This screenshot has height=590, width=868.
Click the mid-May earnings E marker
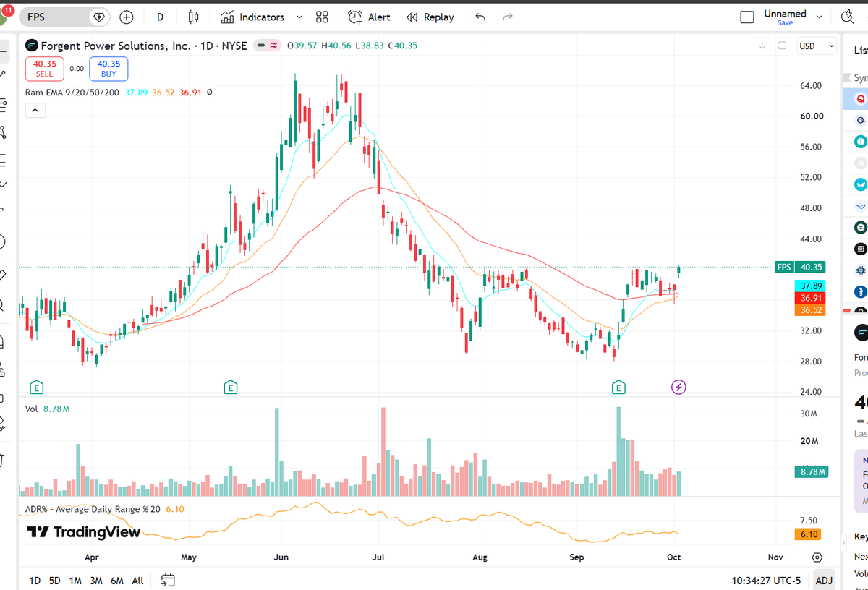point(231,388)
